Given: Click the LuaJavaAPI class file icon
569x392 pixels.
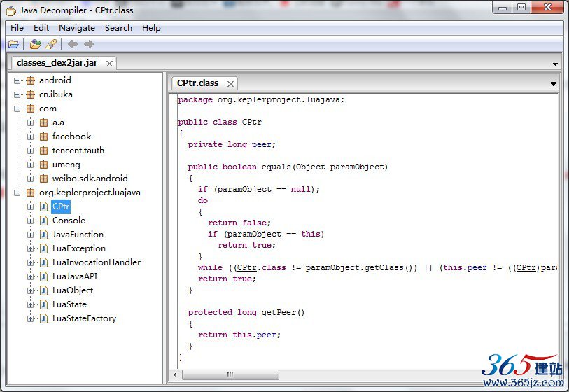Looking at the screenshot, I should point(43,276).
